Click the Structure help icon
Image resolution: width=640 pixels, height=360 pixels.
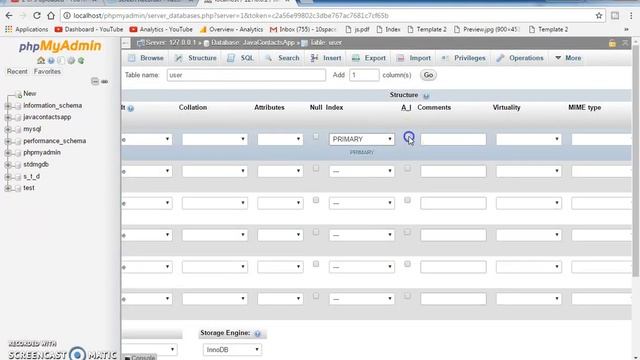(426, 96)
